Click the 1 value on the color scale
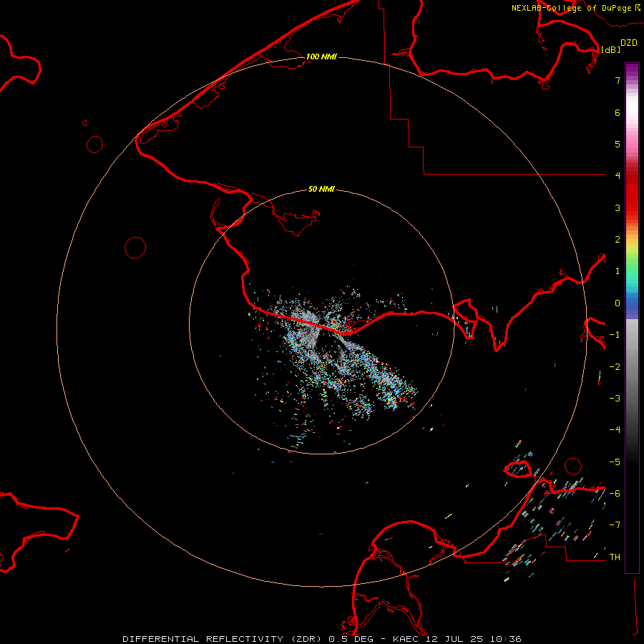The image size is (644, 644). pyautogui.click(x=618, y=271)
